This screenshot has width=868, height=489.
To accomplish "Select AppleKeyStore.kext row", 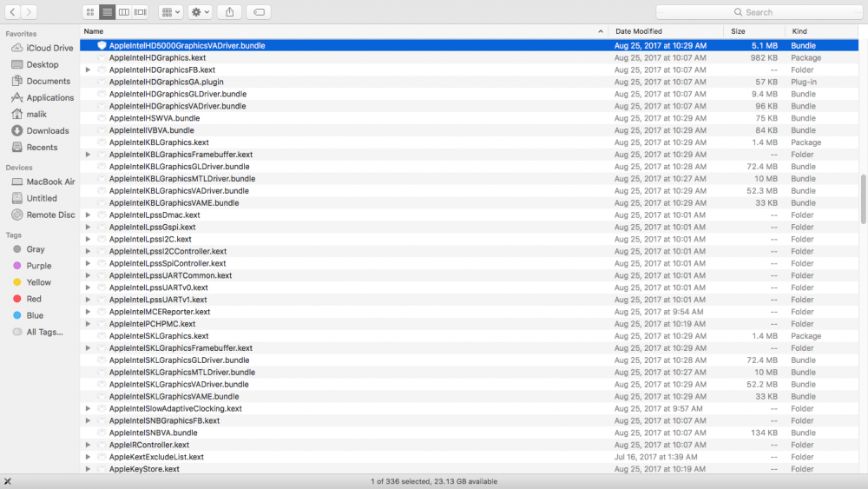I will [469, 469].
